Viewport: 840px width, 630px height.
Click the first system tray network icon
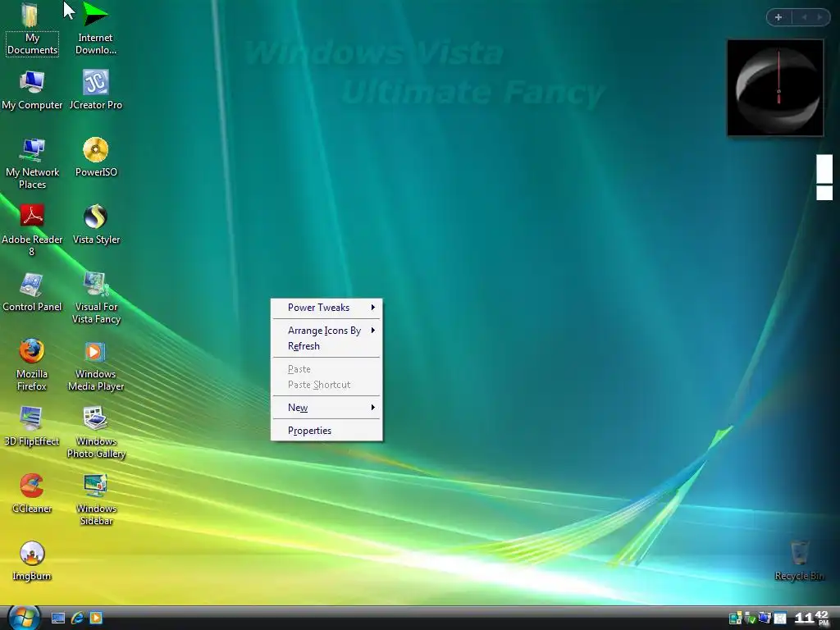click(x=735, y=619)
